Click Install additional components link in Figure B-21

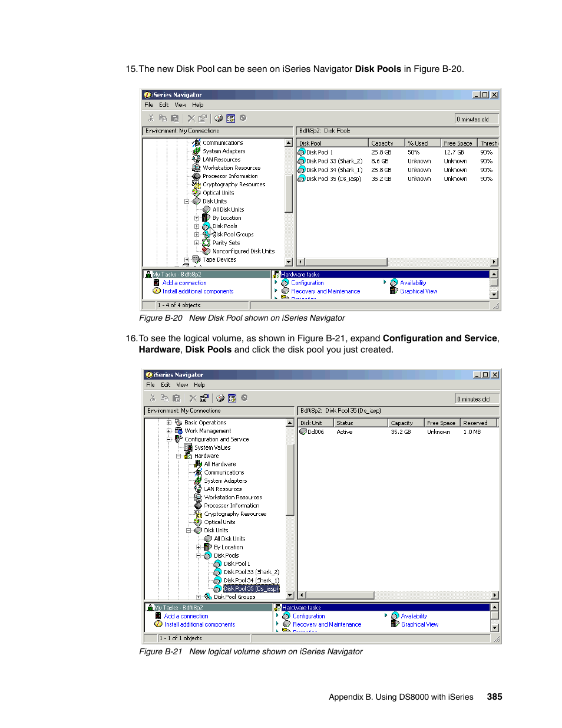coord(200,624)
